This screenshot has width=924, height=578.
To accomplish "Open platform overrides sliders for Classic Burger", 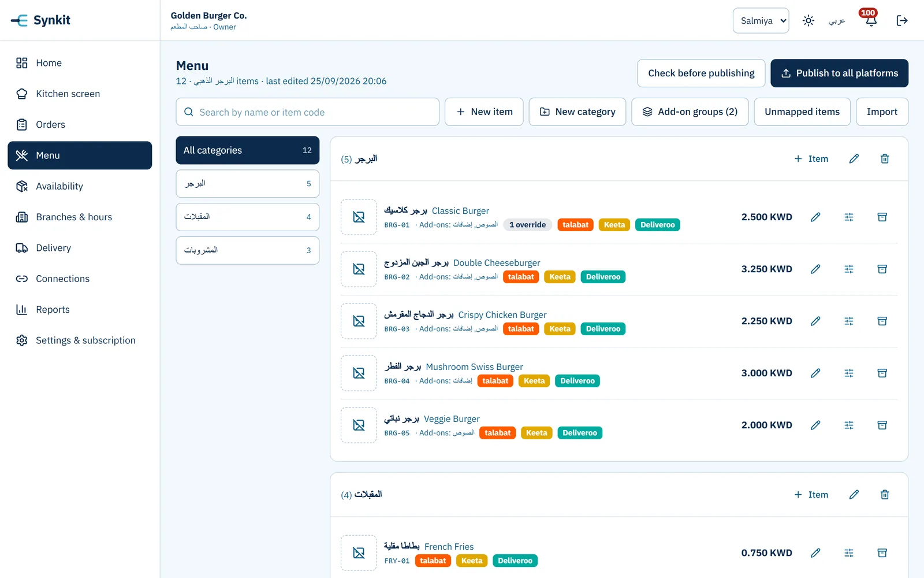I will pos(849,217).
